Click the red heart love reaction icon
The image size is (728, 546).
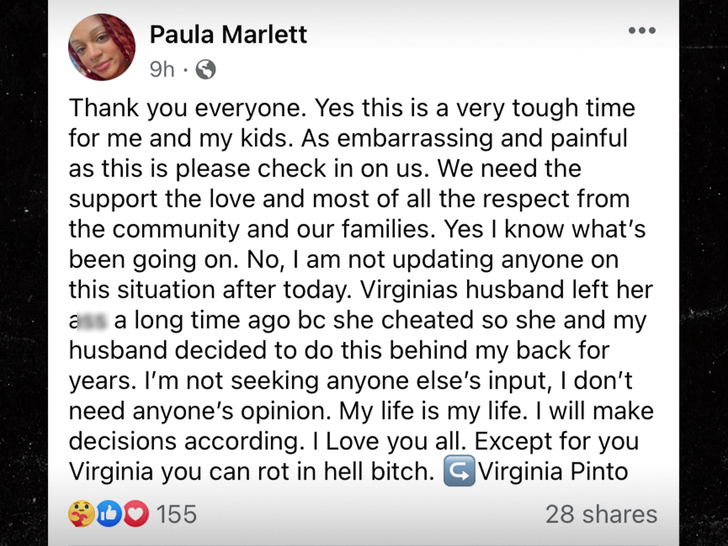click(x=134, y=514)
